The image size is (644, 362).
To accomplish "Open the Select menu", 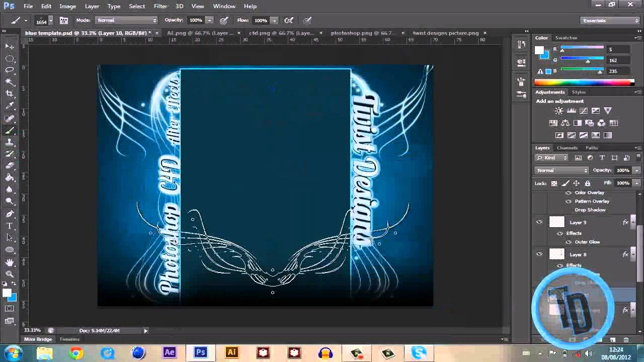I will [x=137, y=6].
